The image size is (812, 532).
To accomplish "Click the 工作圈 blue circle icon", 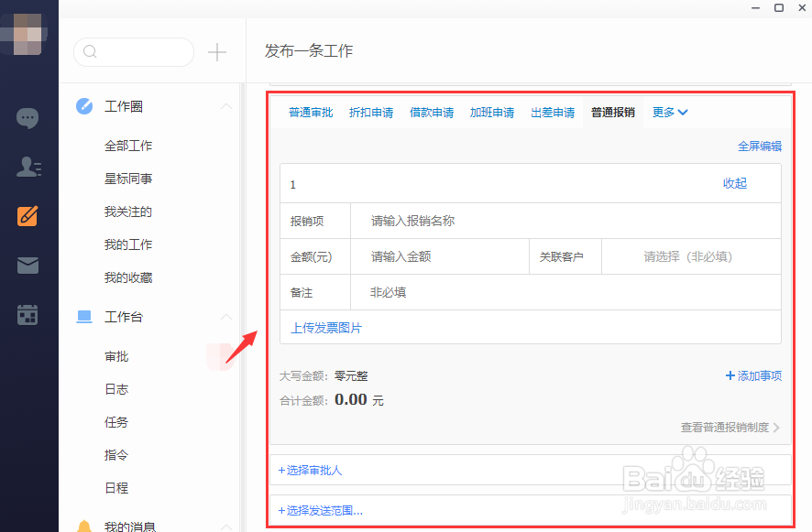I will (84, 106).
